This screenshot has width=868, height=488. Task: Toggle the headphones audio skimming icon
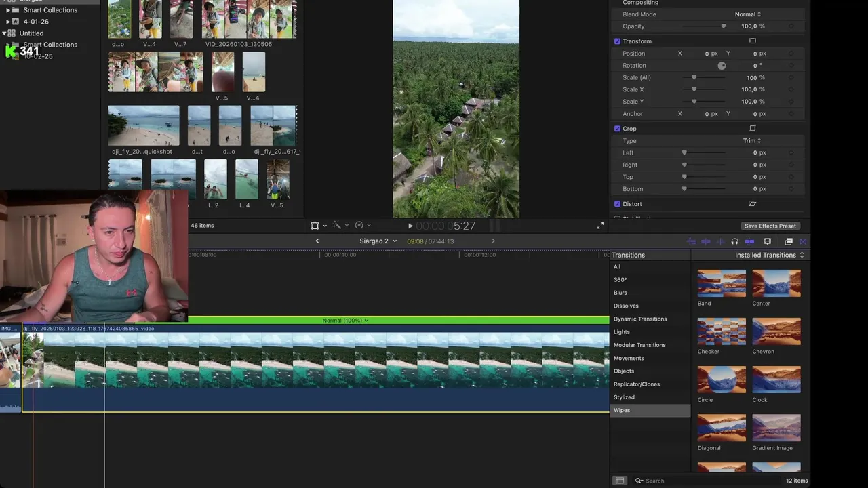point(734,241)
